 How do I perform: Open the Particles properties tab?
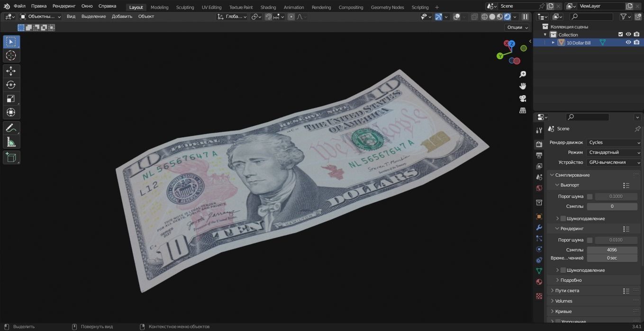[x=539, y=238]
